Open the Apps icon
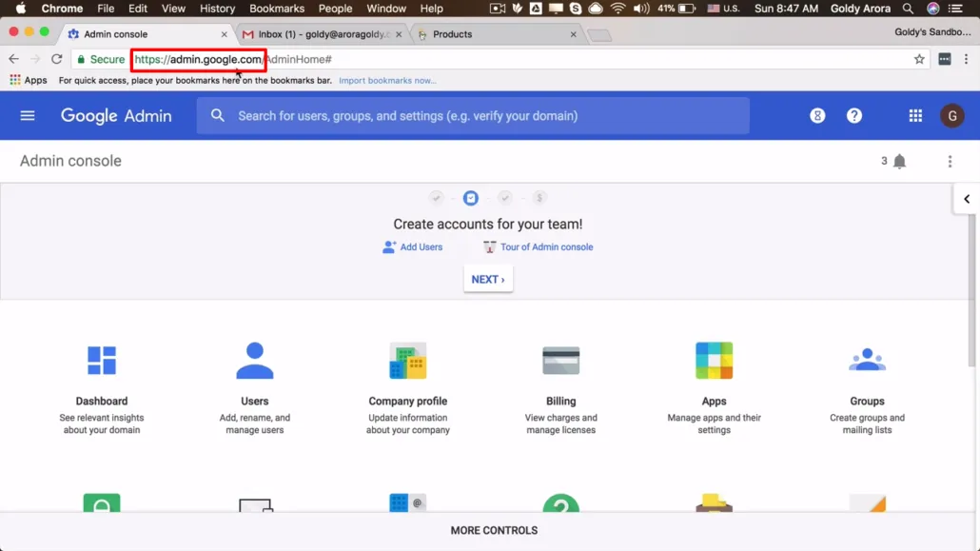 (714, 361)
